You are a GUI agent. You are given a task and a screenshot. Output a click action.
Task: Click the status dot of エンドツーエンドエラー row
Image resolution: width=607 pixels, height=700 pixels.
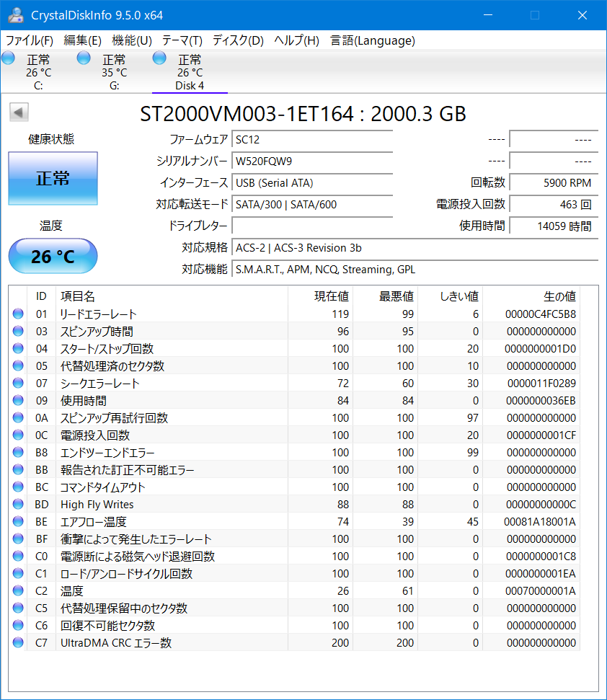pyautogui.click(x=18, y=452)
